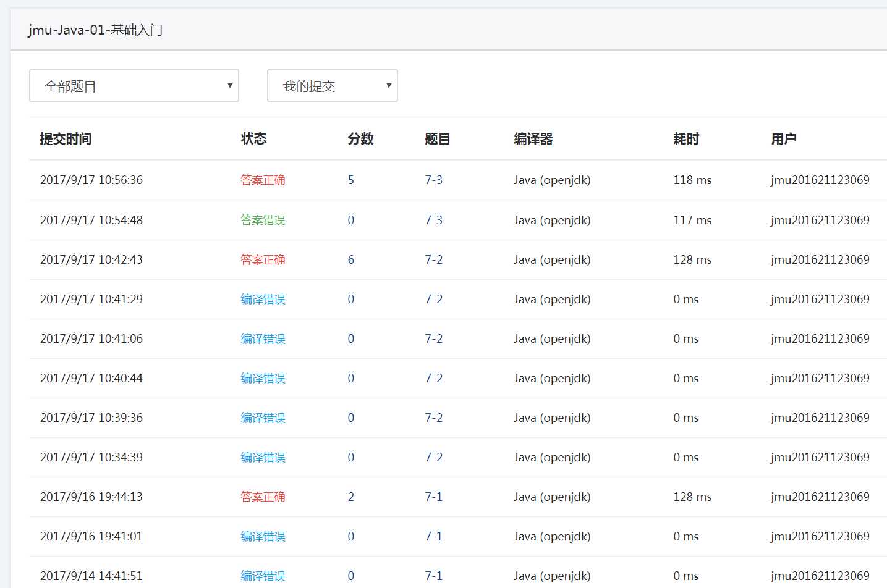The height and width of the screenshot is (588, 887).
Task: Click the 分数 column header
Action: pyautogui.click(x=360, y=139)
